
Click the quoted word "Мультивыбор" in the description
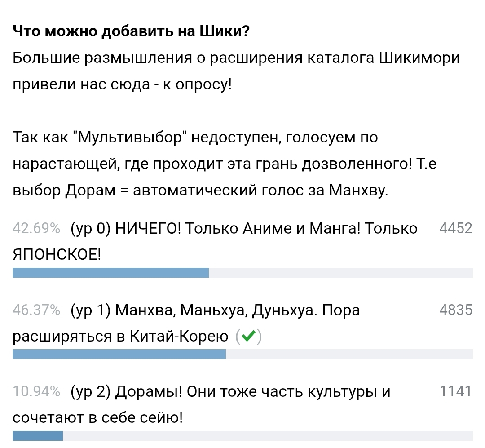(132, 137)
